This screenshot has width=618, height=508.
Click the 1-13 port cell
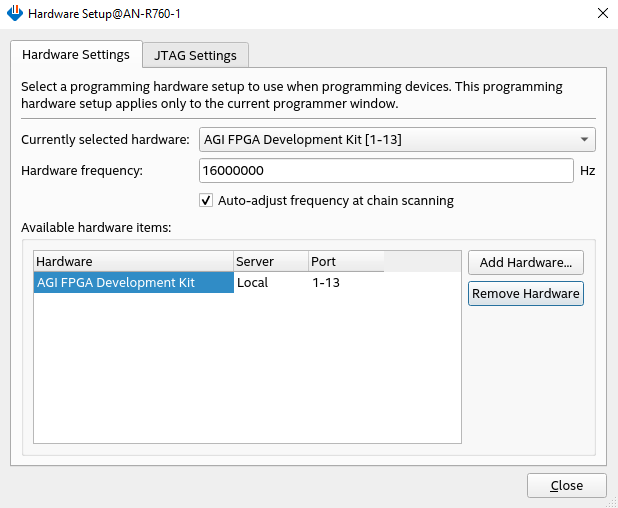pyautogui.click(x=326, y=283)
